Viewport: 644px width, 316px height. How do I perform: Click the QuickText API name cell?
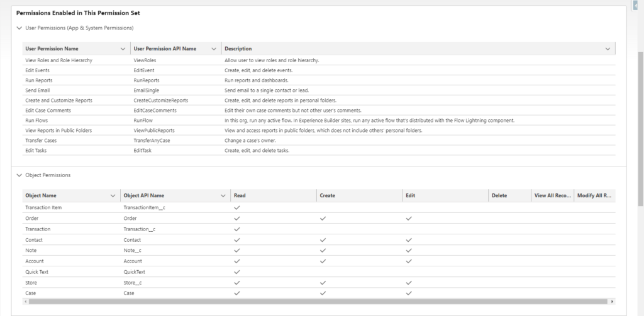135,271
